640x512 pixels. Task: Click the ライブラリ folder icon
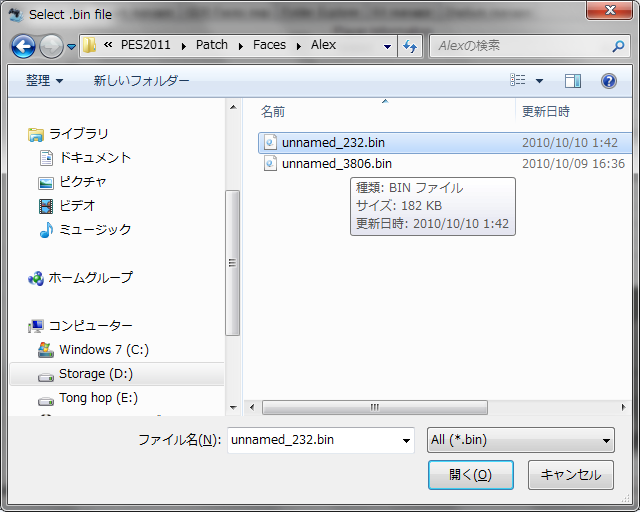tap(36, 134)
